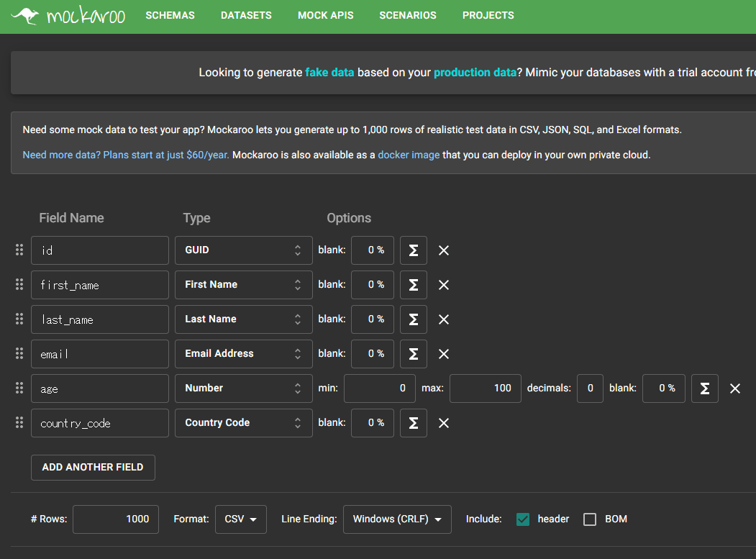Grab the drag handle of the last_name row
The height and width of the screenshot is (559, 756).
pos(19,319)
